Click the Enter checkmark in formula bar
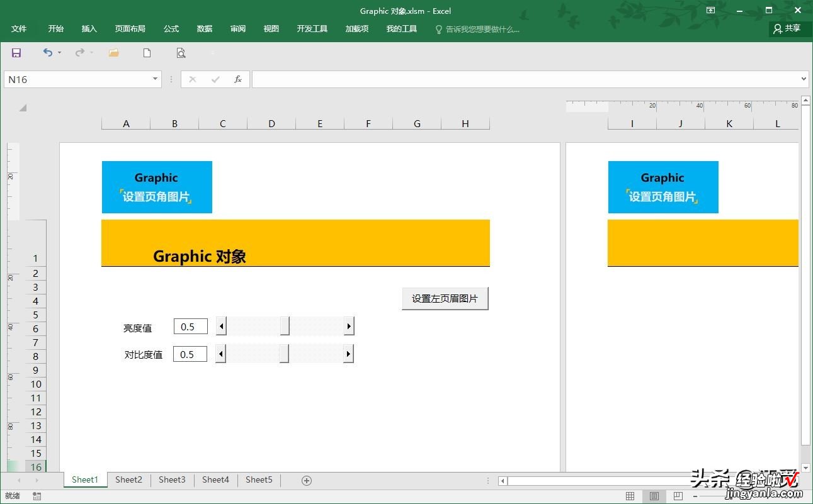Viewport: 813px width, 504px height. pos(215,79)
